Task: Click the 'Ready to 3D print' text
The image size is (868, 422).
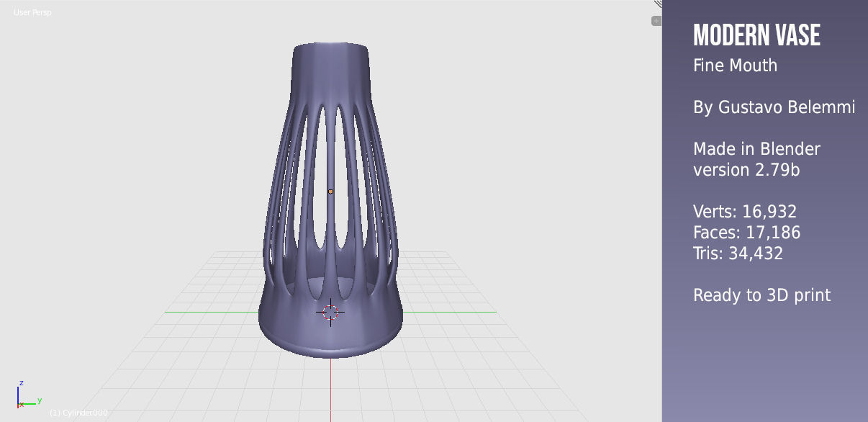Action: pyautogui.click(x=761, y=295)
